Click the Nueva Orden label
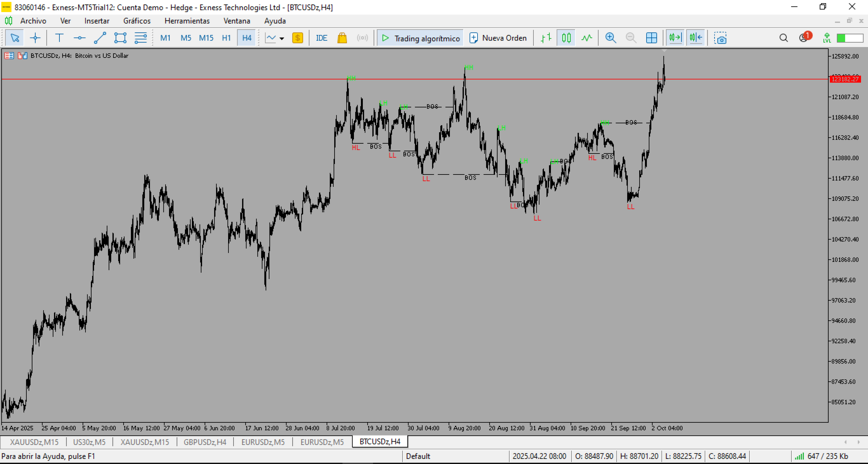 (505, 38)
